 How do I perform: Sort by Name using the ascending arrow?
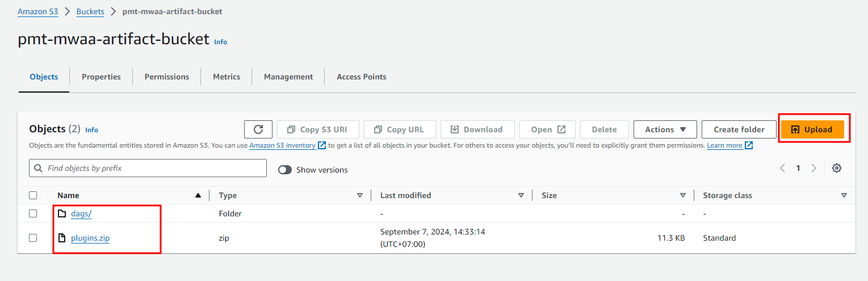pyautogui.click(x=198, y=195)
